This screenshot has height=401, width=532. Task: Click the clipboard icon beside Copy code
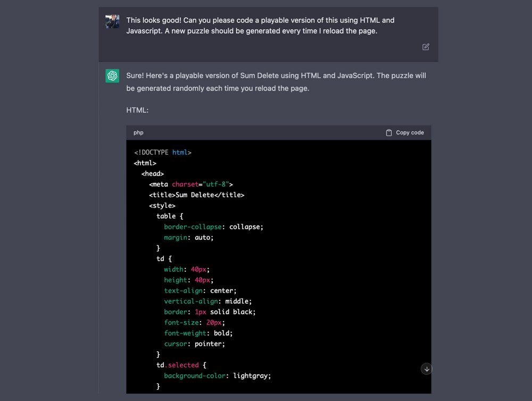pyautogui.click(x=389, y=132)
